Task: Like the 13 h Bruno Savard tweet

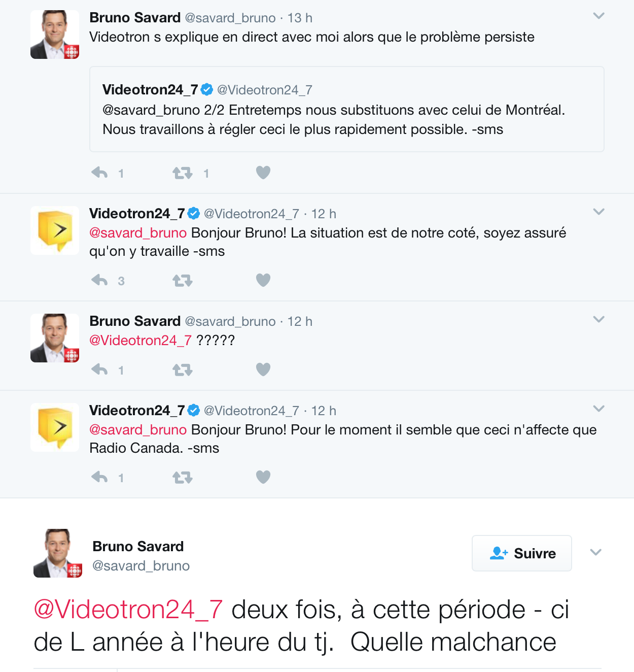Action: pos(263,173)
